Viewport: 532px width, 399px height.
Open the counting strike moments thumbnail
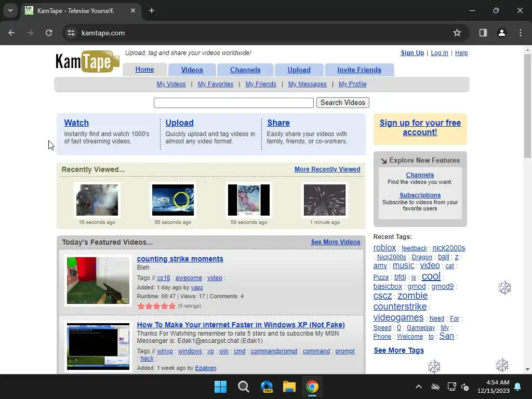point(98,281)
